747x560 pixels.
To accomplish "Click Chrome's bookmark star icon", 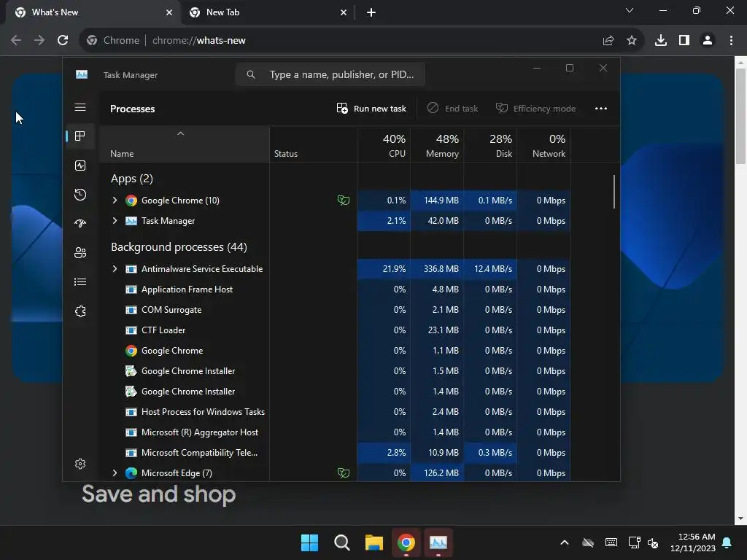I will (632, 41).
